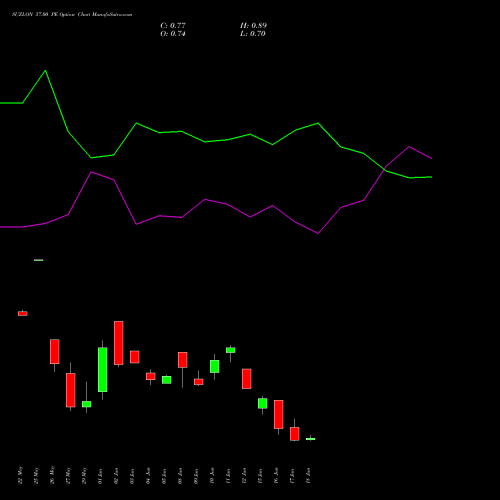Click the close value C: 0.77
This screenshot has height=500, width=500.
point(173,26)
